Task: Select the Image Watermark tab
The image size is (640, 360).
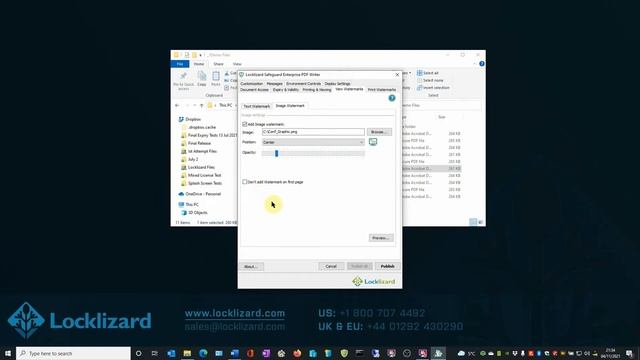Action: pos(290,106)
